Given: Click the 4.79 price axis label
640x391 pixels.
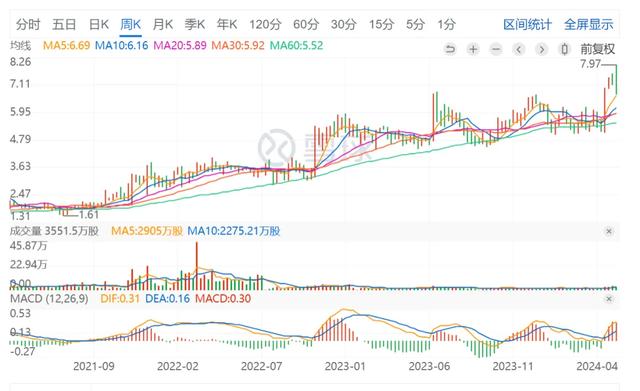Looking at the screenshot, I should [20, 139].
